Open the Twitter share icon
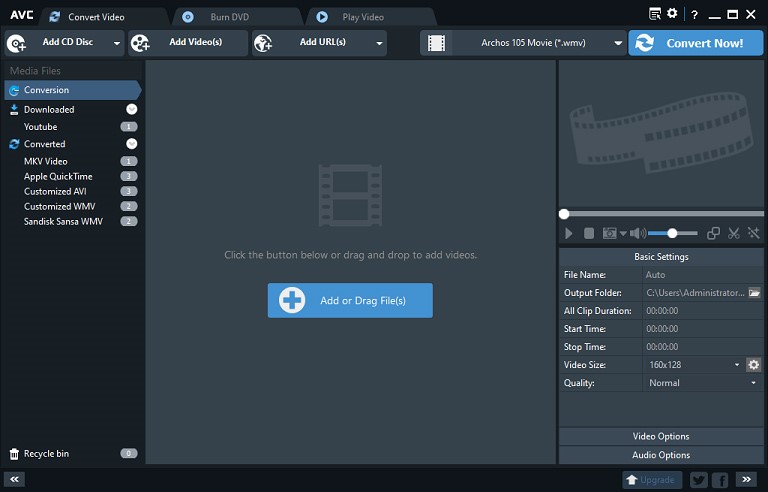768x492 pixels. (x=698, y=480)
